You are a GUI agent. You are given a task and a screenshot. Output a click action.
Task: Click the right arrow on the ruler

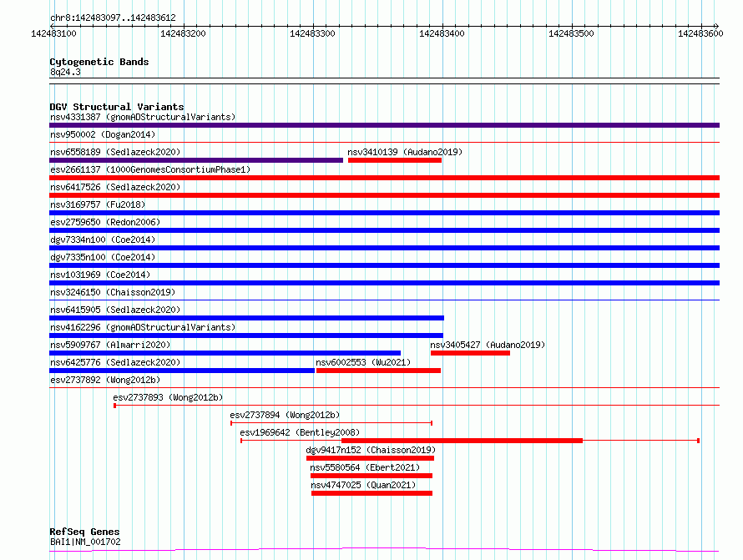pos(717,26)
